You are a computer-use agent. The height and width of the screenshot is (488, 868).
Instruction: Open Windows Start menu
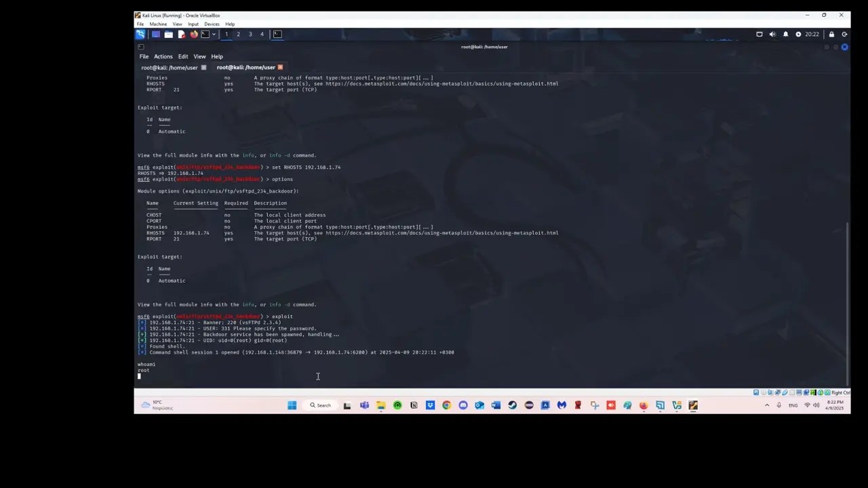point(292,405)
